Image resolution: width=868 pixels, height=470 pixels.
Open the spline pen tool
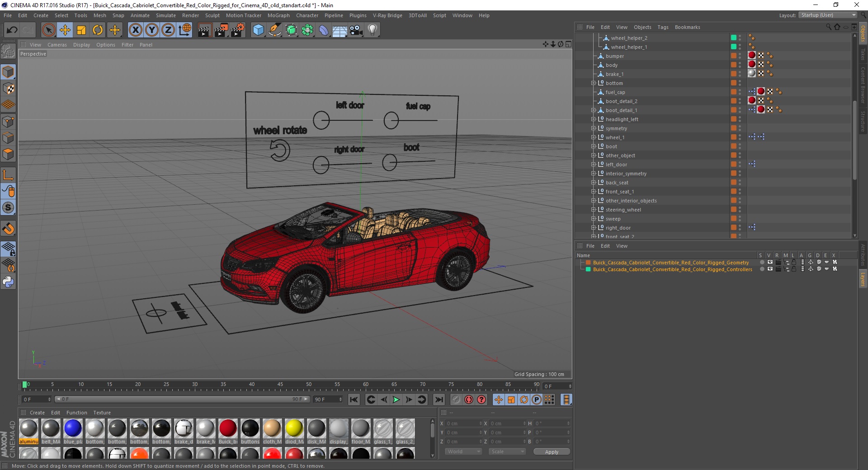tap(275, 30)
